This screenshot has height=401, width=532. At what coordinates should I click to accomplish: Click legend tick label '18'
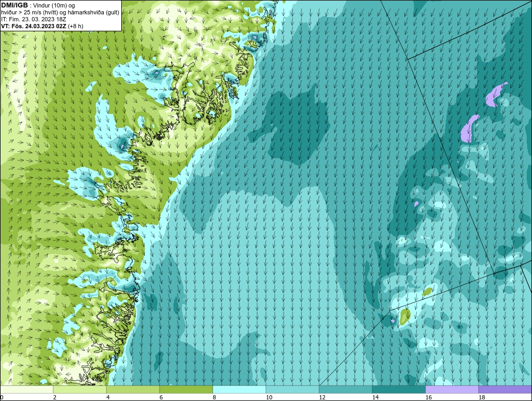tap(482, 397)
